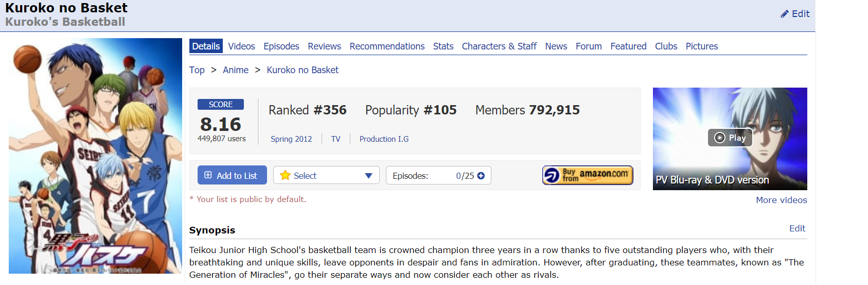
Task: Switch to the Episodes tab
Action: [x=281, y=46]
